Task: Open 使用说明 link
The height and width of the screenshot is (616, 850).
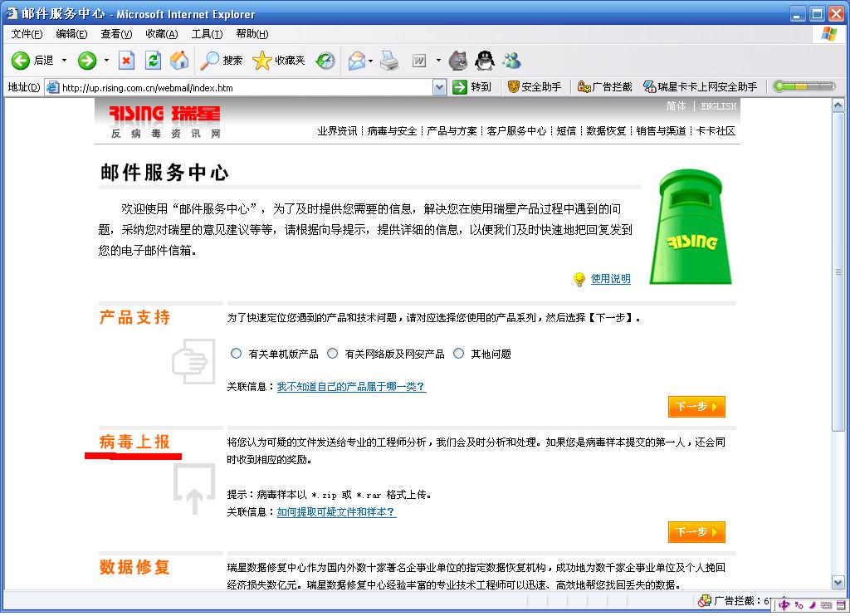Action: click(610, 279)
